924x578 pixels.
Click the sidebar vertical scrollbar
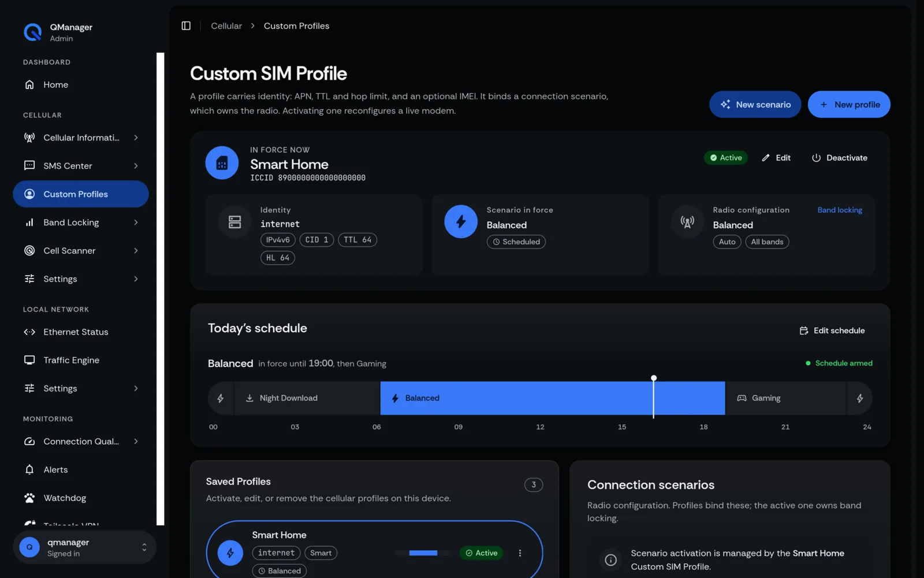(x=161, y=289)
